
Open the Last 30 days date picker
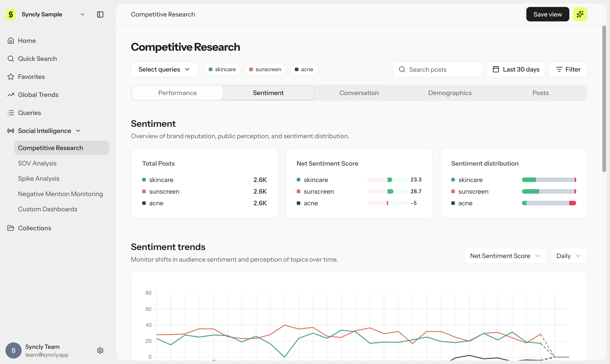pyautogui.click(x=516, y=69)
